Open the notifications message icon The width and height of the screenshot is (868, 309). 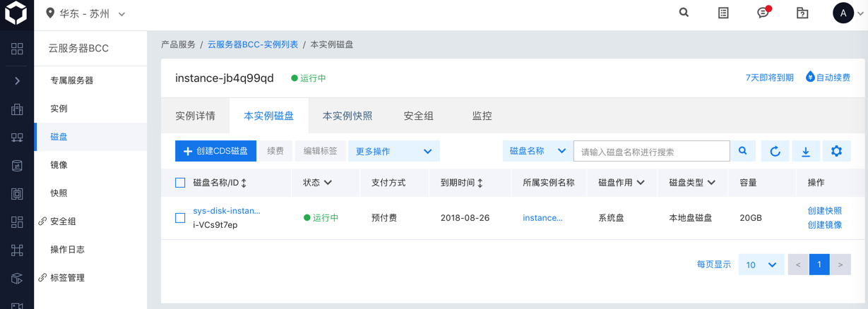click(x=763, y=13)
